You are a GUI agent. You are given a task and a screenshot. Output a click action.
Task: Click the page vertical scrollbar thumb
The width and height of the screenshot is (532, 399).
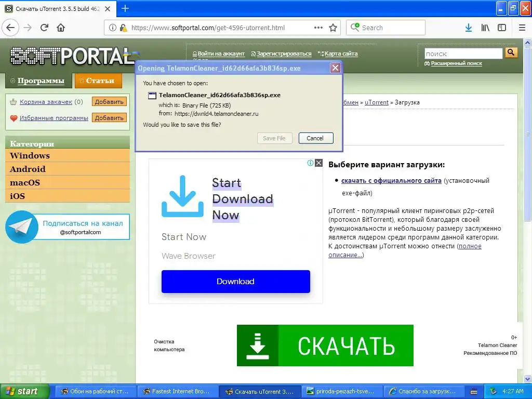point(528,134)
